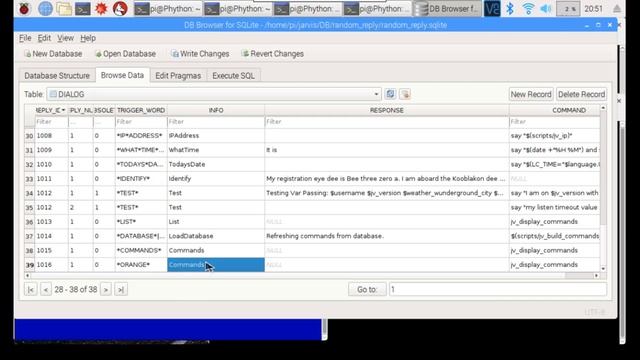Click the TRIGGER_WORD filter field
This screenshot has height=360, width=640.
(141, 122)
